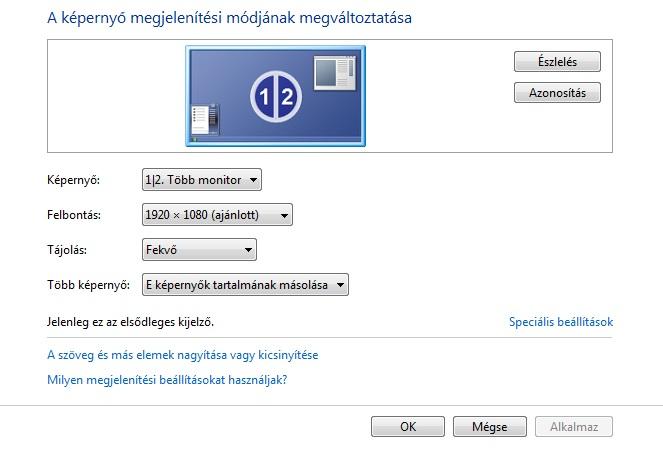Select the 1|2 monitor preview thumbnail
This screenshot has height=464, width=663.
click(x=275, y=96)
